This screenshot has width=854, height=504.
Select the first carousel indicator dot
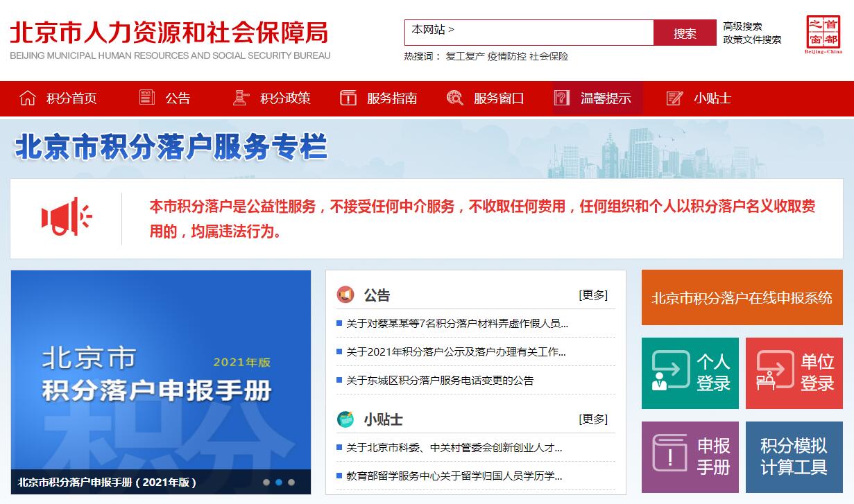(266, 483)
